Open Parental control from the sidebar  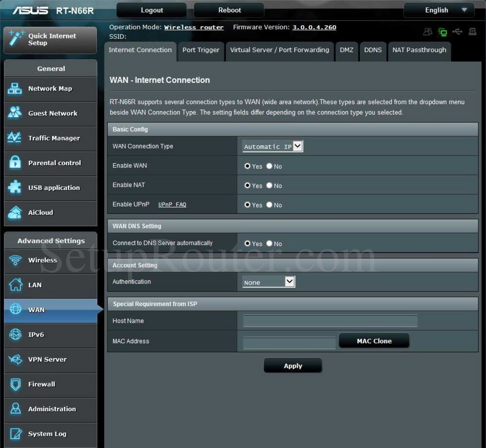[x=50, y=163]
